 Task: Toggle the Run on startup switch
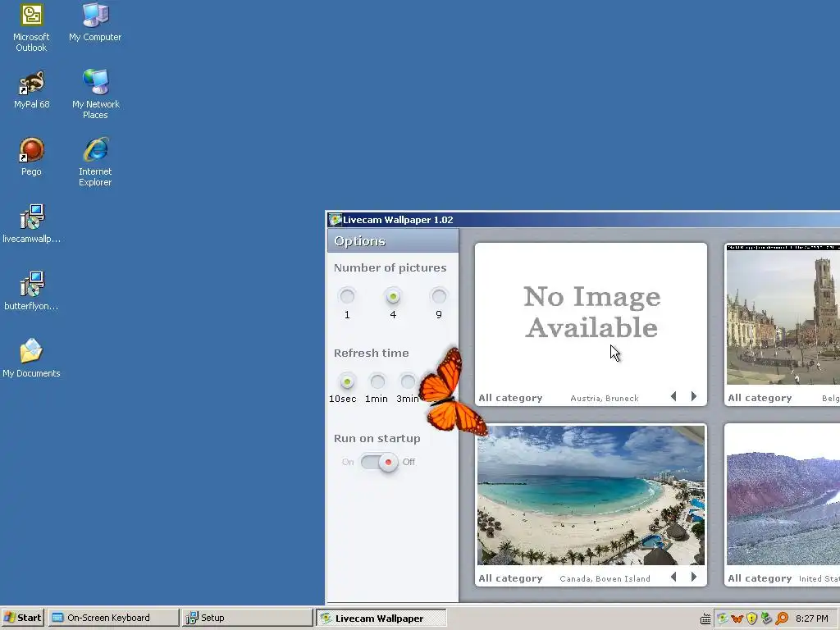click(x=379, y=462)
